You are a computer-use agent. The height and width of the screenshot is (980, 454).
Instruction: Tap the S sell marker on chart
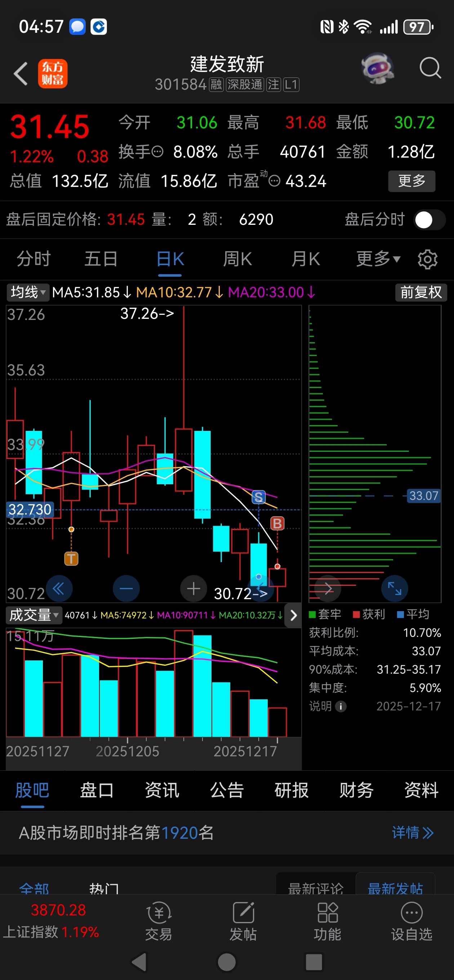coord(259,497)
